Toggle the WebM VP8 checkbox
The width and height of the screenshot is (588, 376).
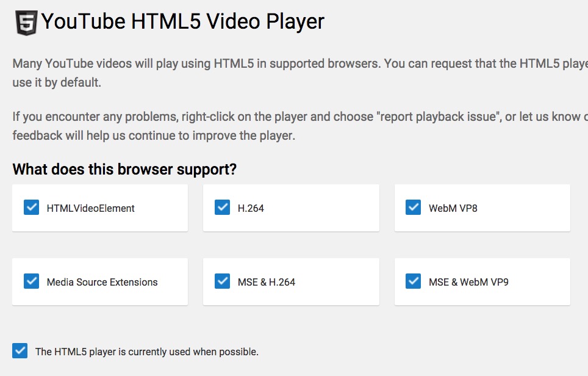point(413,207)
